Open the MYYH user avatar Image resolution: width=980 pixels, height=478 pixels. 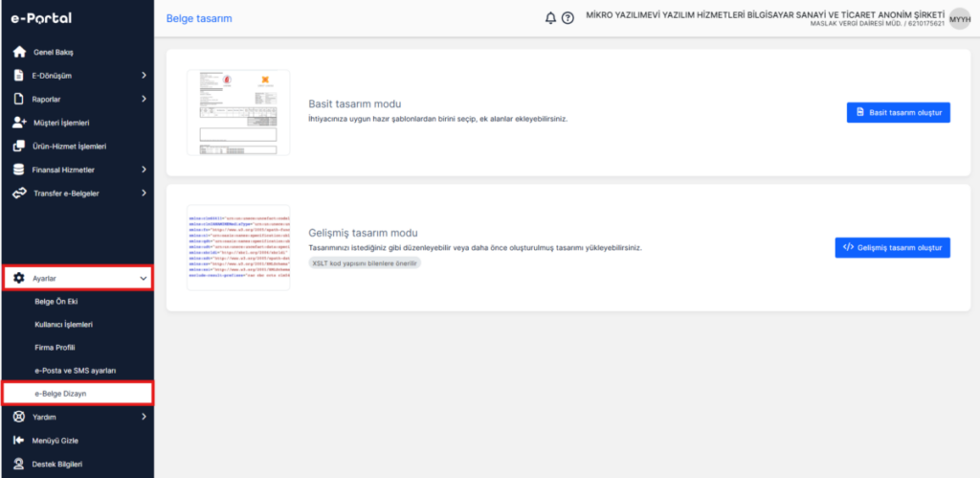tap(960, 19)
